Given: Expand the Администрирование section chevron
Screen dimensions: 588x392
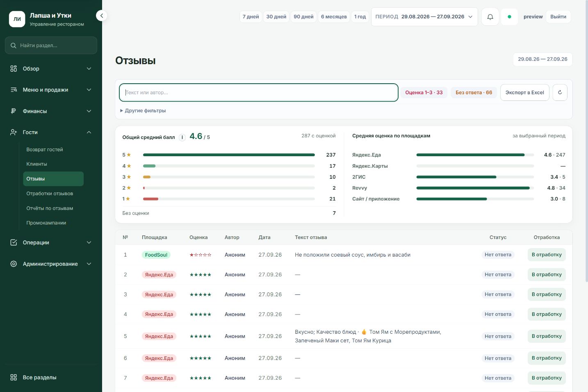Looking at the screenshot, I should click(89, 264).
